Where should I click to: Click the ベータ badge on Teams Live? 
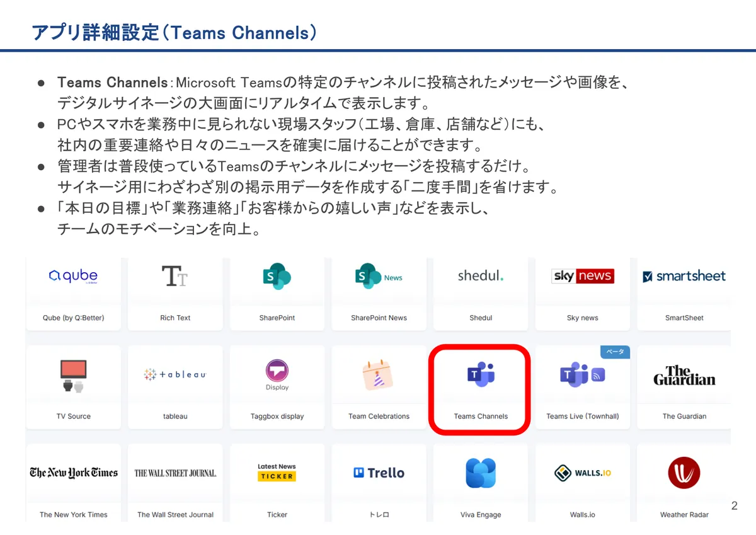[x=615, y=352]
